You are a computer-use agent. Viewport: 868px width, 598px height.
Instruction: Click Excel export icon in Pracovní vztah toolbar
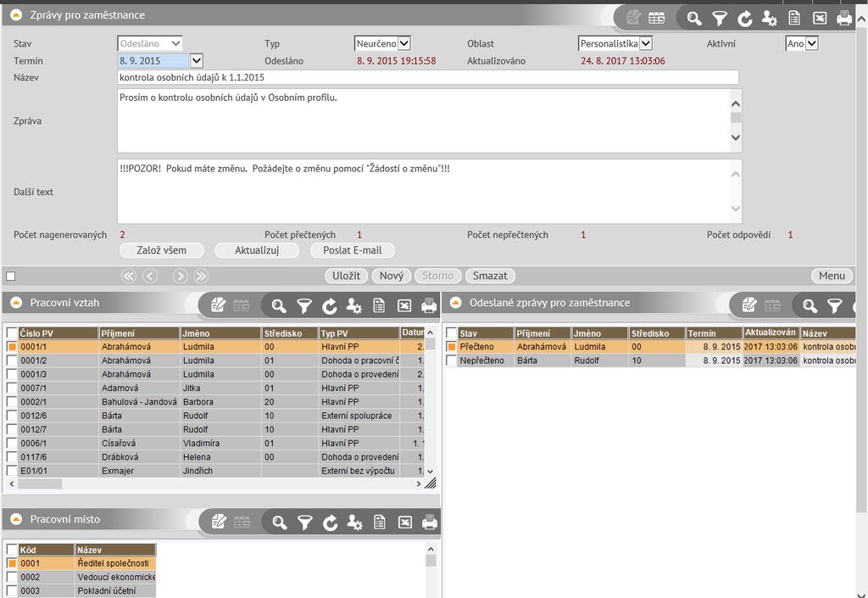point(404,305)
